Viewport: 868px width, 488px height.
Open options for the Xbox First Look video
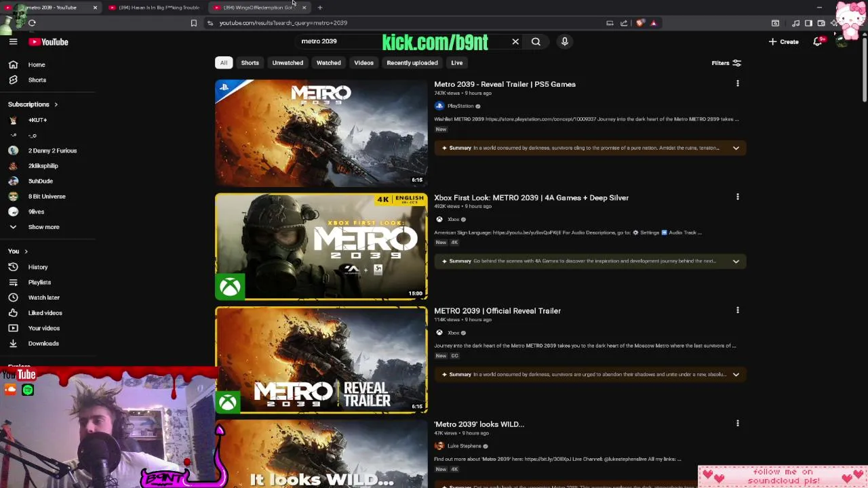(x=737, y=197)
